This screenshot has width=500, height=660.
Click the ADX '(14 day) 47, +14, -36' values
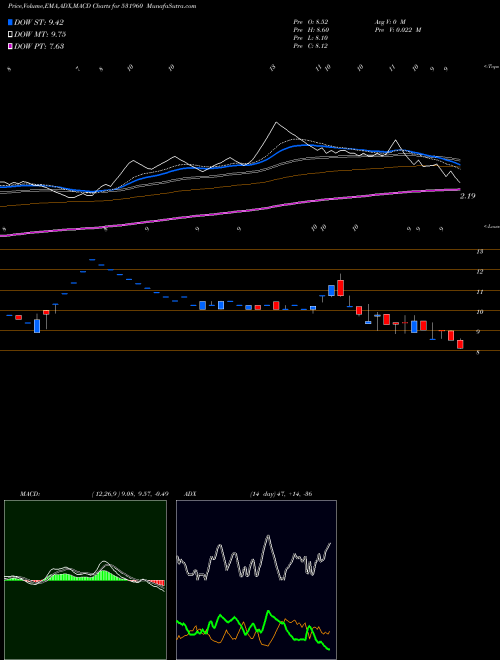pyautogui.click(x=281, y=494)
